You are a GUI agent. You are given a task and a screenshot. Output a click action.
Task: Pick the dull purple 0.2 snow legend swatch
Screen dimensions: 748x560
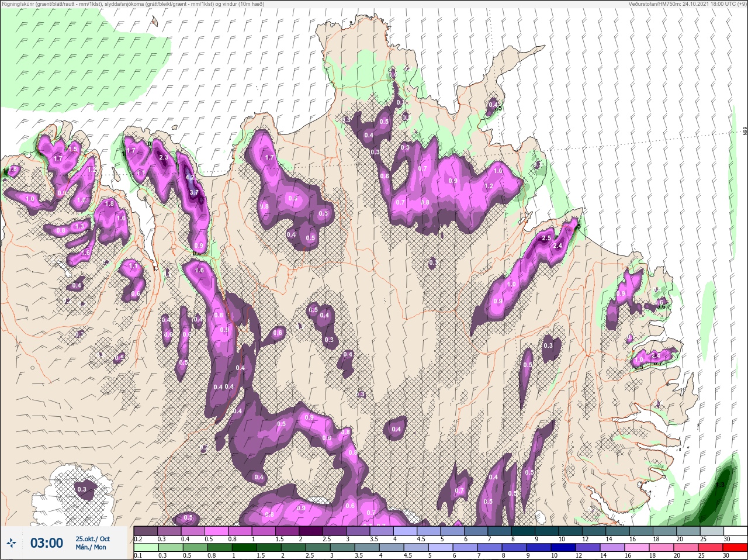(146, 531)
